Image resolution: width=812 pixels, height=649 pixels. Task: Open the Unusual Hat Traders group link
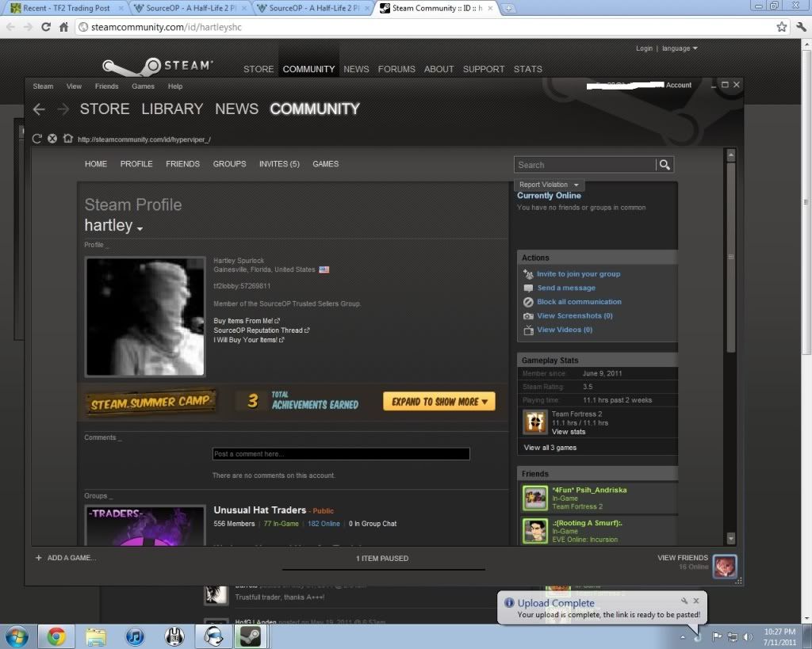[x=259, y=510]
